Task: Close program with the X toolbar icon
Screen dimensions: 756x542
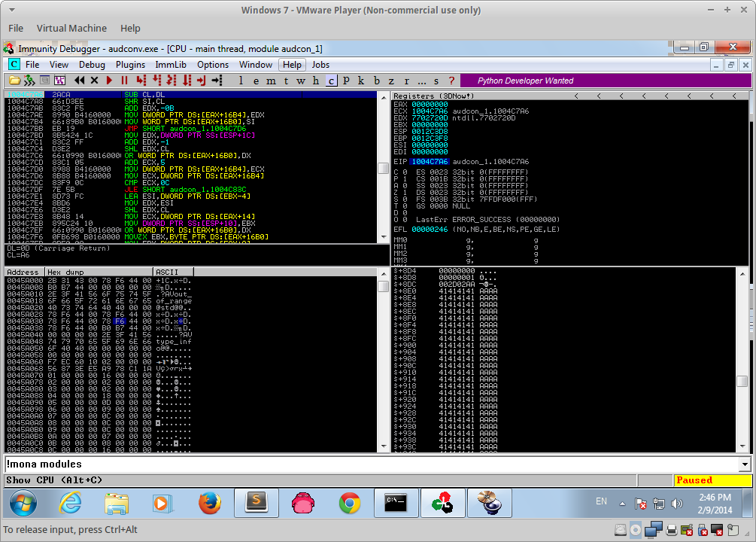Action: 95,81
